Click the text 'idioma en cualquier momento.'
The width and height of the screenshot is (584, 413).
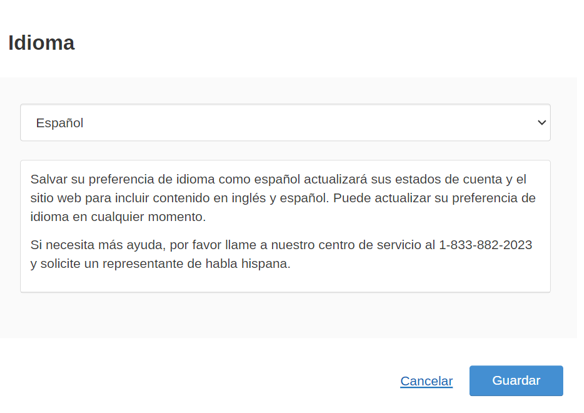(x=118, y=216)
